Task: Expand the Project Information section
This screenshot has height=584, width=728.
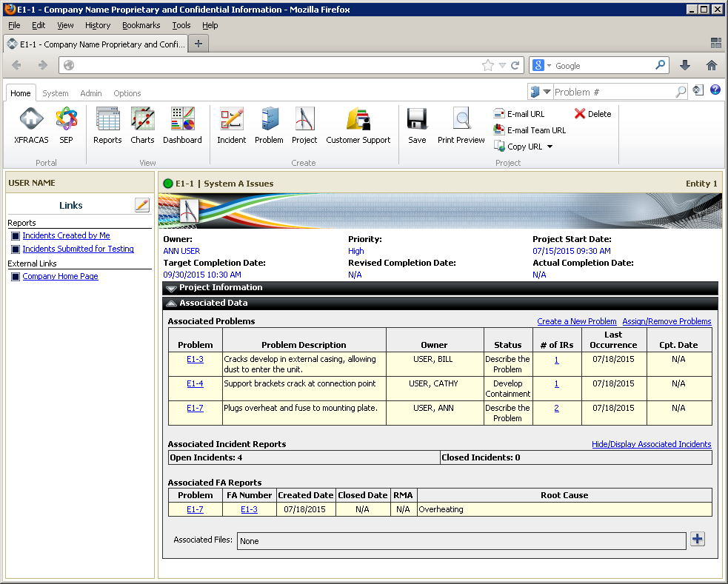Action: (x=172, y=288)
